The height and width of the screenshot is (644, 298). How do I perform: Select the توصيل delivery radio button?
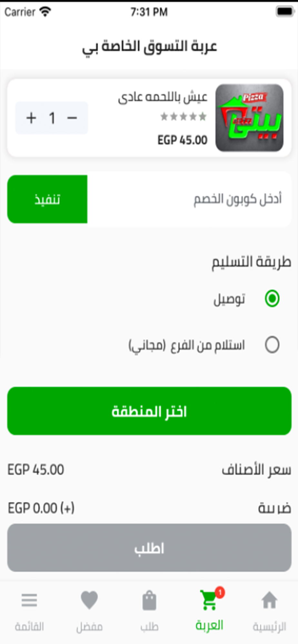[272, 298]
